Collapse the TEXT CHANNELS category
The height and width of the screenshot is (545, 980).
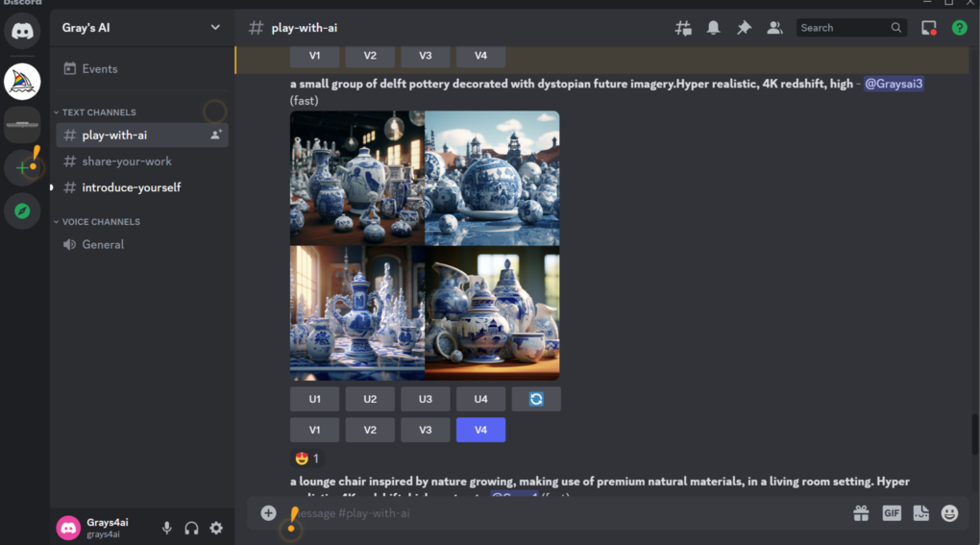98,112
